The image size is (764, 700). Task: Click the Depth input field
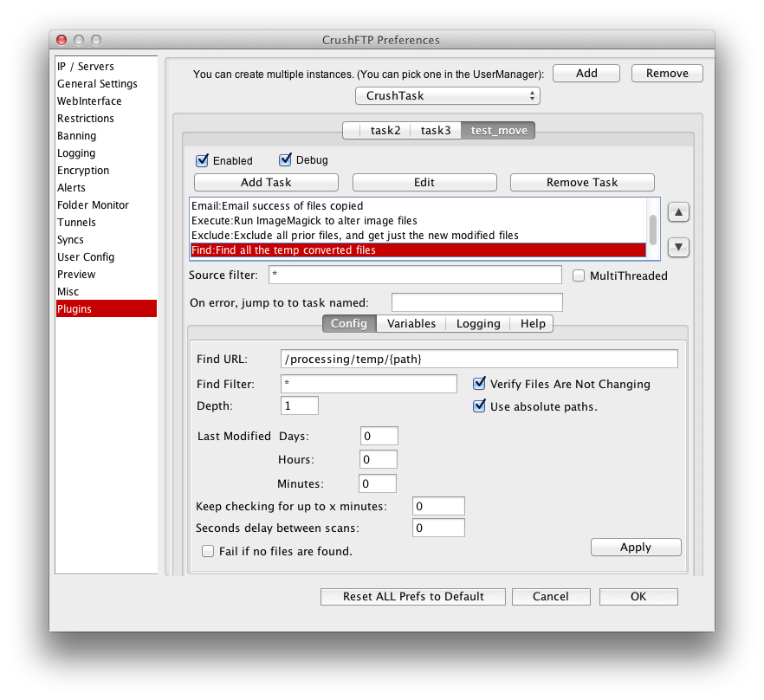click(x=300, y=405)
